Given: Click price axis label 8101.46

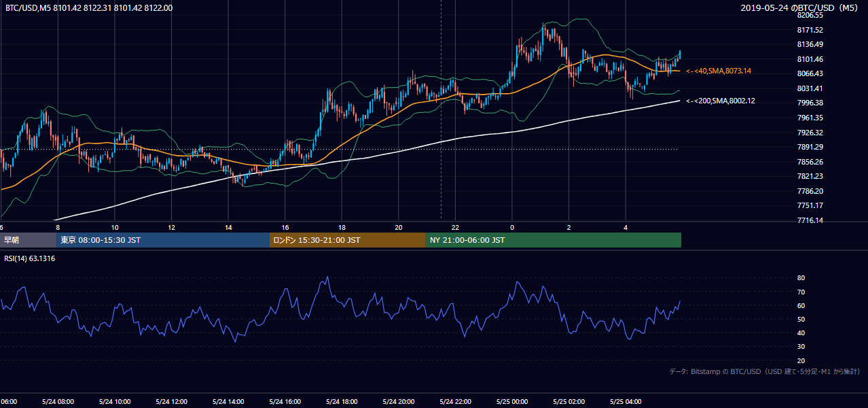Looking at the screenshot, I should tap(810, 59).
